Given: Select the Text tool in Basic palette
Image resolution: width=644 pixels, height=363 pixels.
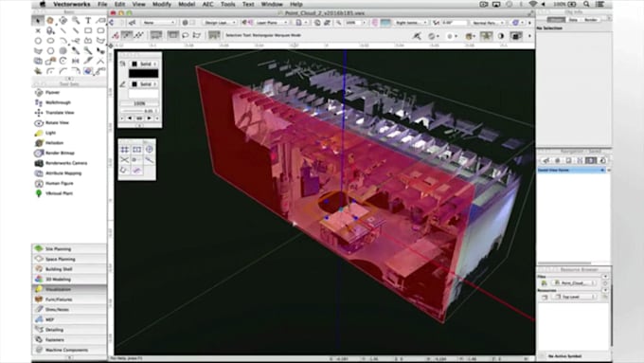Looking at the screenshot, I should pyautogui.click(x=88, y=20).
